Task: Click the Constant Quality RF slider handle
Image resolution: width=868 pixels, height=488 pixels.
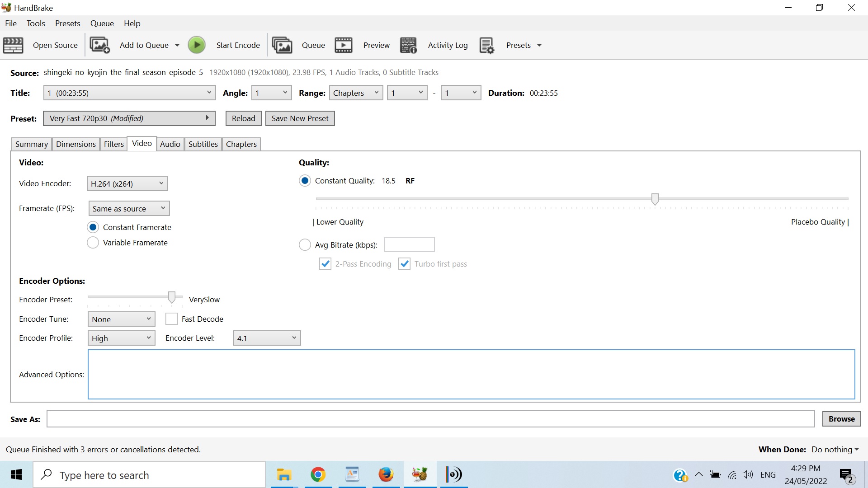Action: (x=655, y=199)
